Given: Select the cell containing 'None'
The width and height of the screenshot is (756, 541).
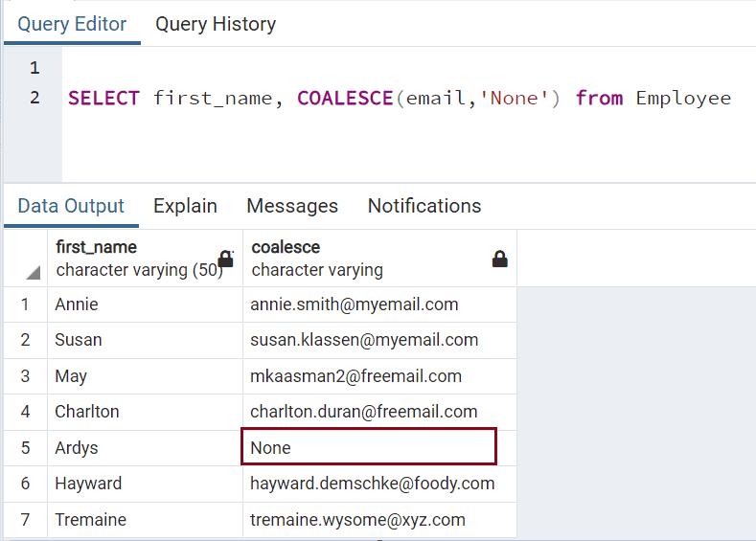Looking at the screenshot, I should [x=369, y=447].
